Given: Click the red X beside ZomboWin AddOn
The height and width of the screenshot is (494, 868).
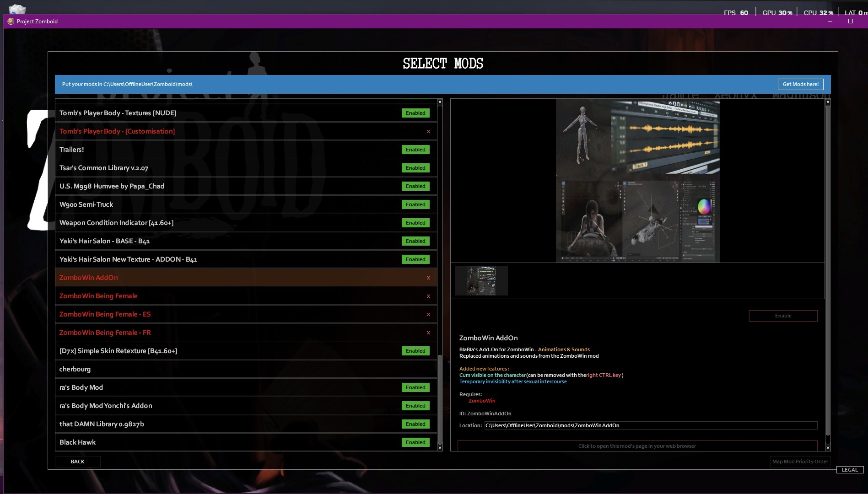Looking at the screenshot, I should (428, 278).
